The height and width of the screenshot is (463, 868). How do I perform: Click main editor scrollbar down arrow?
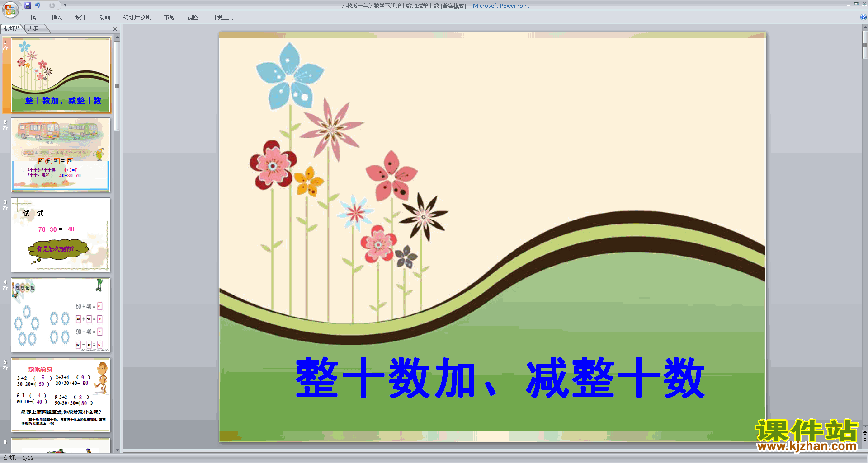coord(865,426)
